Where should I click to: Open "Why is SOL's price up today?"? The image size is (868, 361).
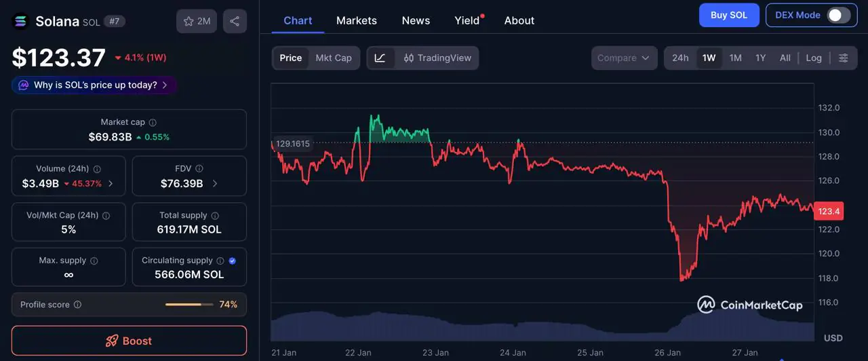coord(95,85)
